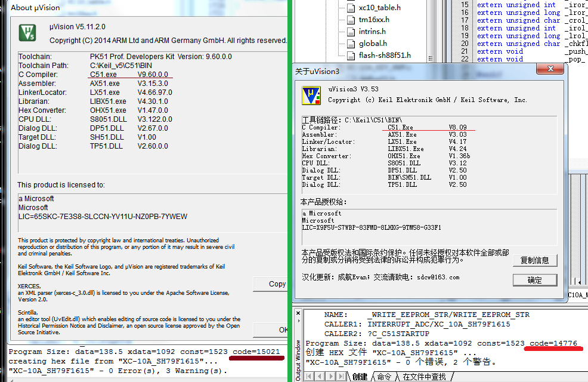This screenshot has height=382, width=588.
Task: Click the 复制信息 button
Action: coord(535,260)
